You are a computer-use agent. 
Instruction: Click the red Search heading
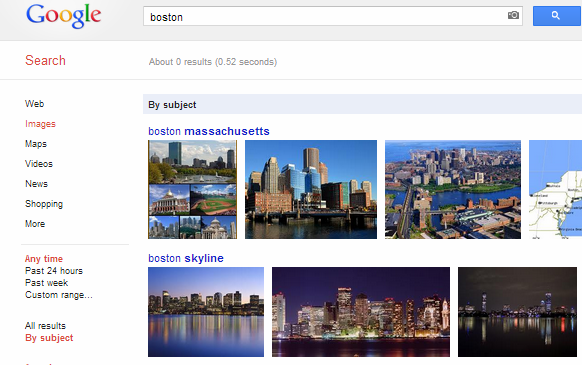tap(45, 61)
